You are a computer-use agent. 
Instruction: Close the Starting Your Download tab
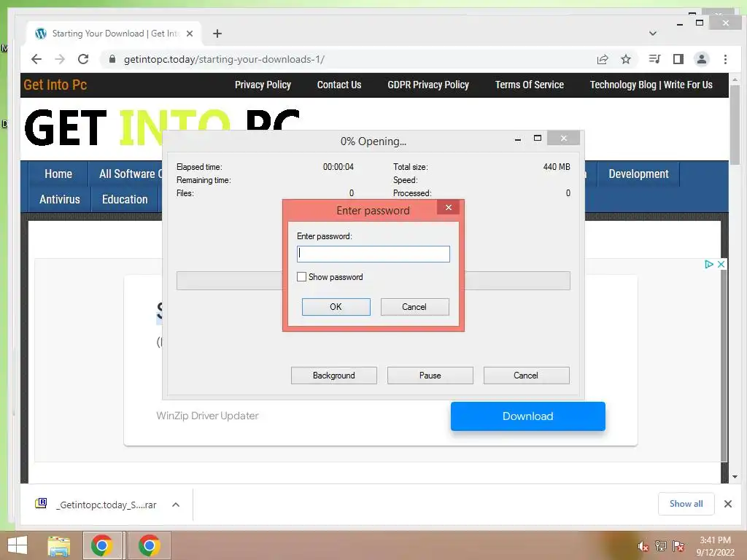point(190,34)
